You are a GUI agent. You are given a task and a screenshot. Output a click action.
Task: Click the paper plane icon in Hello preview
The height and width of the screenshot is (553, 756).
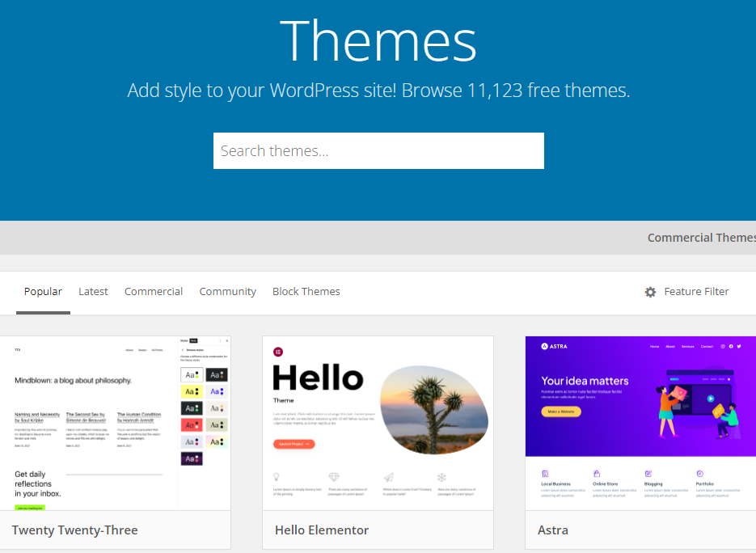(388, 477)
